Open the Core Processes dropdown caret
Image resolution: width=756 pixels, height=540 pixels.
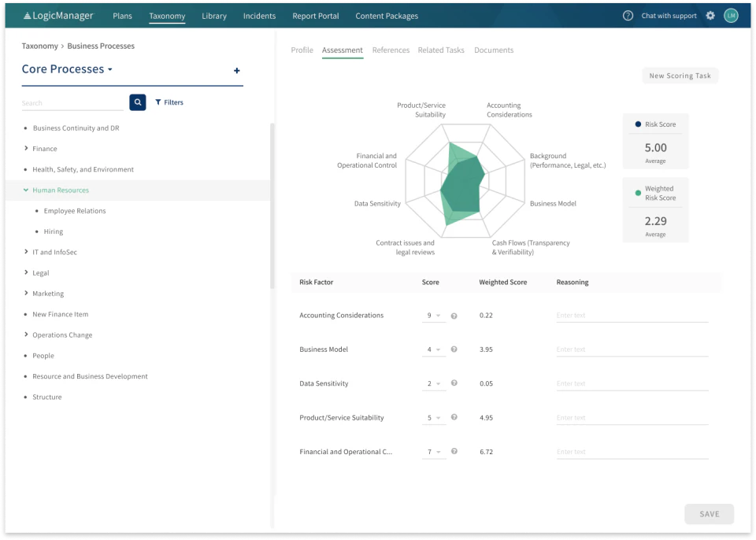(111, 69)
